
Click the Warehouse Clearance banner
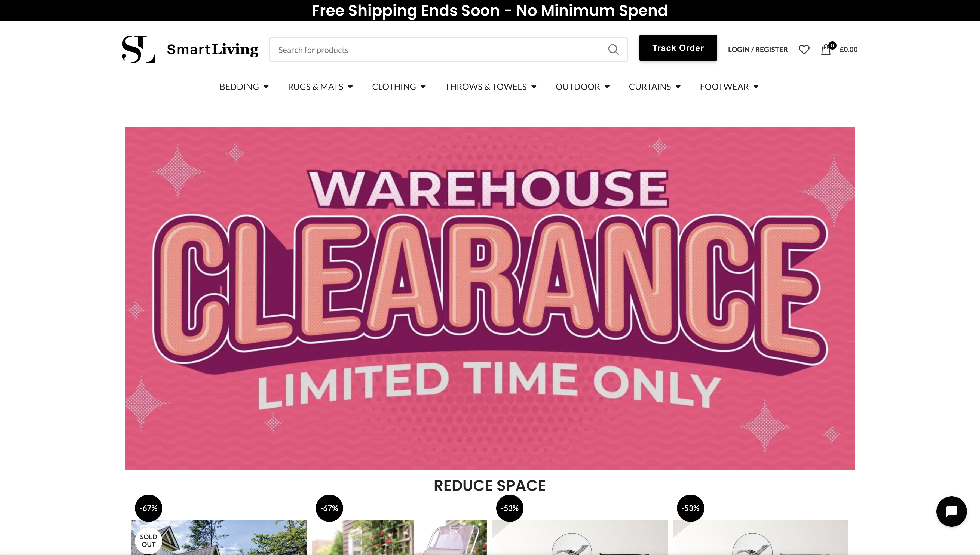click(x=490, y=298)
